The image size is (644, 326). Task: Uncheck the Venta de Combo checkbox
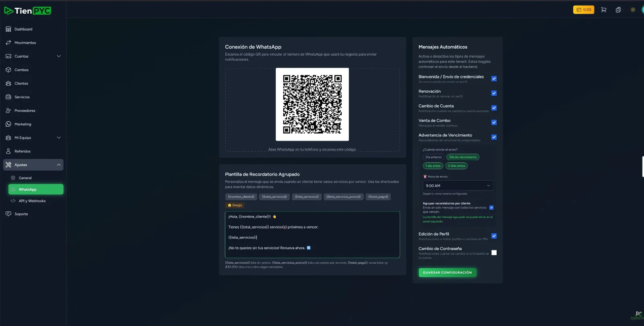(494, 122)
